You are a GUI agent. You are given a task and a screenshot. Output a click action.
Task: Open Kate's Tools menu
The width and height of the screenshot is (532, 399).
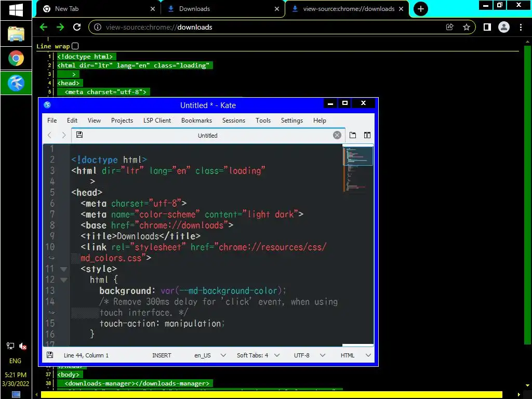point(263,121)
